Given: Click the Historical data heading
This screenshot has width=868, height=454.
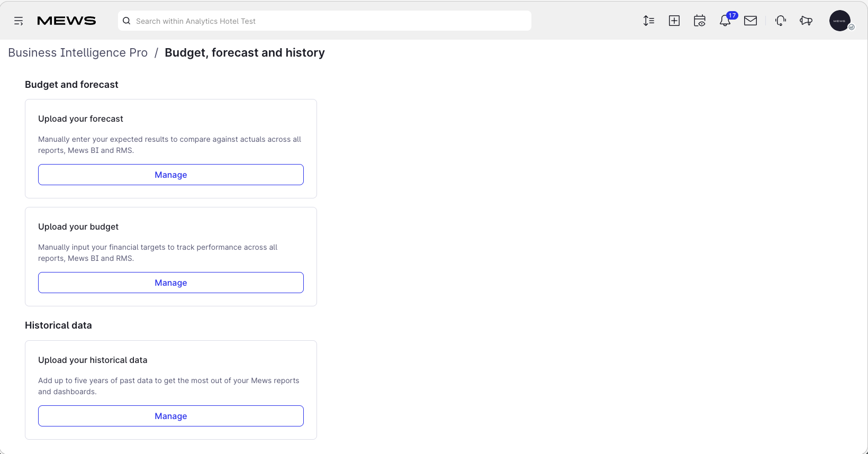Looking at the screenshot, I should [58, 325].
